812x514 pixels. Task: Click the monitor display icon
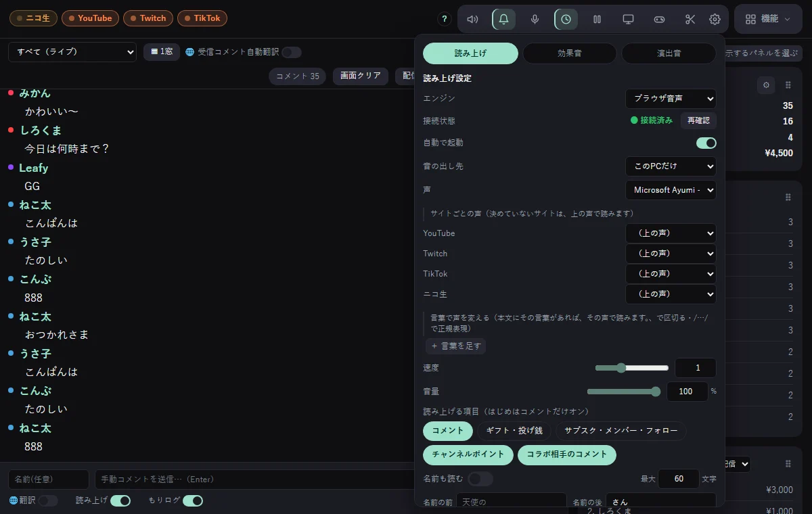(x=628, y=19)
